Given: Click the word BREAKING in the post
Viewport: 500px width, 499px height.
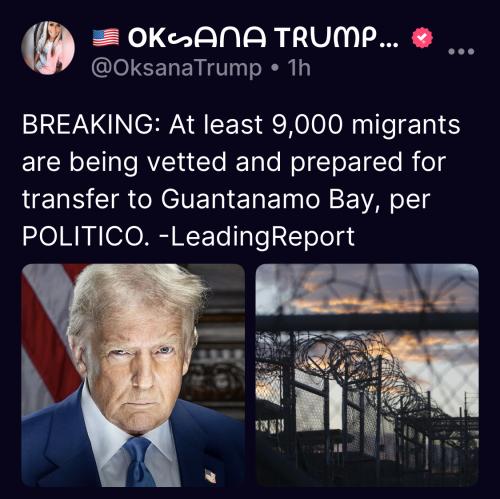Looking at the screenshot, I should point(88,125).
